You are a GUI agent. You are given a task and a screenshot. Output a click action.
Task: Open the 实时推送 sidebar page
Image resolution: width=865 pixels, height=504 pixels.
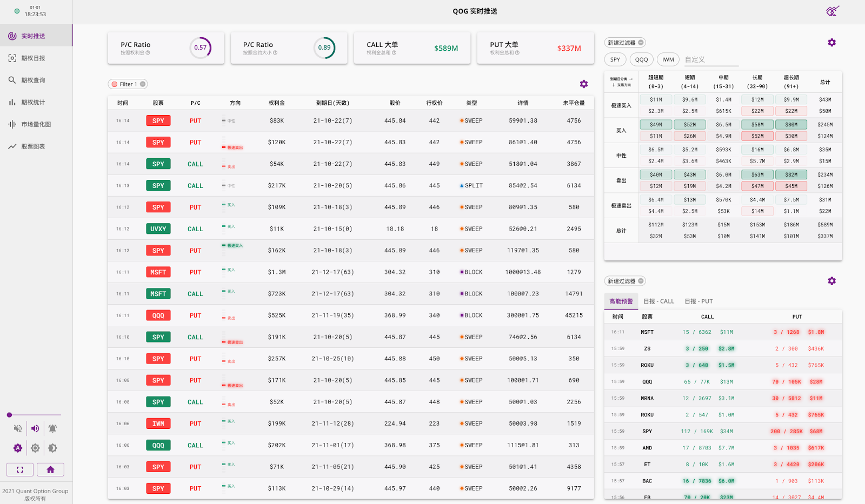[36, 36]
